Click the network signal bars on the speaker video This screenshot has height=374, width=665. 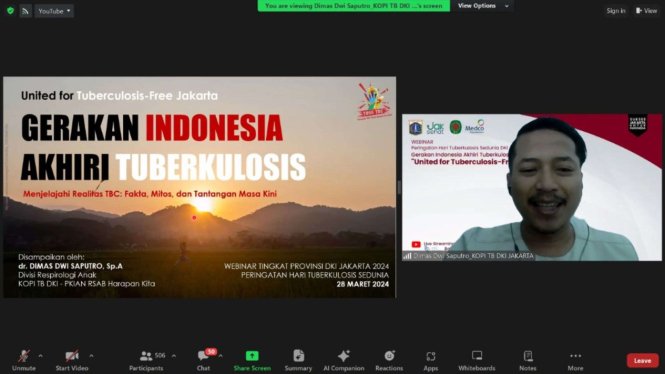coord(407,256)
